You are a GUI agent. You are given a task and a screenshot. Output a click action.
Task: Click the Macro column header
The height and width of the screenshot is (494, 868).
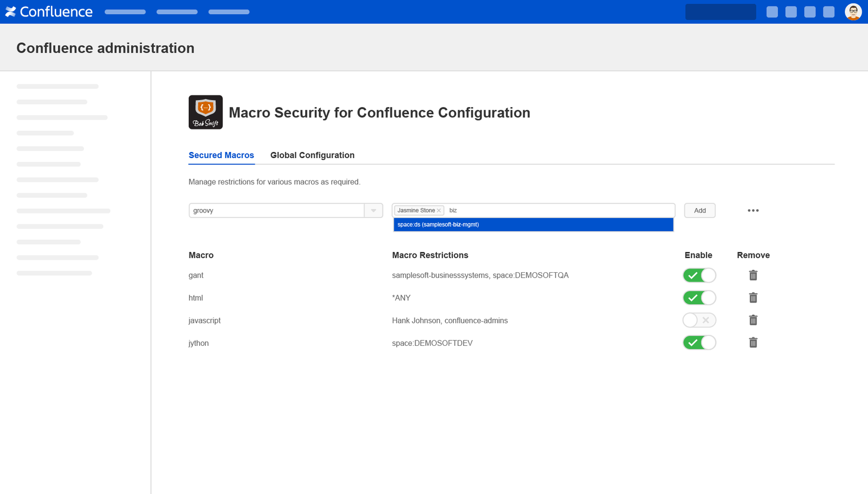pos(201,255)
